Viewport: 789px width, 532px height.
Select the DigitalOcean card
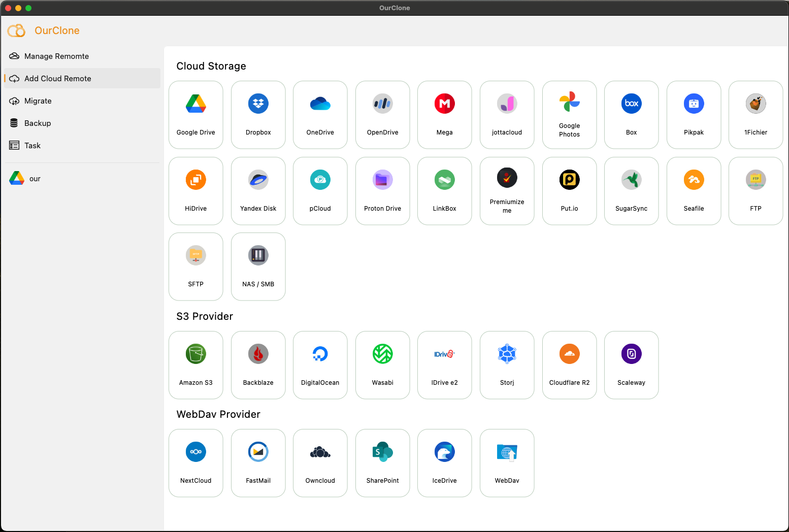point(320,365)
